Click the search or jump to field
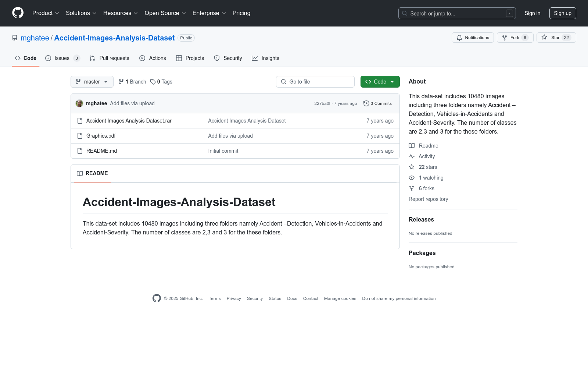The height and width of the screenshot is (368, 588). click(x=457, y=13)
